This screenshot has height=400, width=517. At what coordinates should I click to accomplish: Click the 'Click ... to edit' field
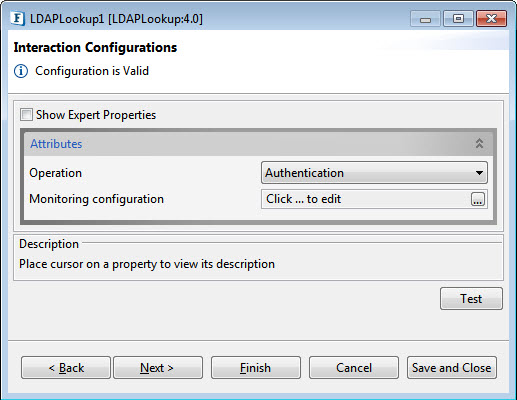click(x=374, y=199)
